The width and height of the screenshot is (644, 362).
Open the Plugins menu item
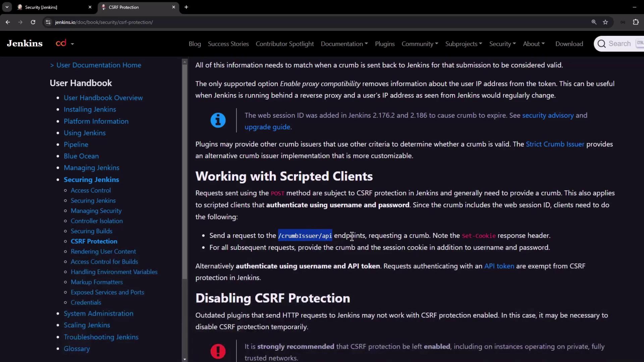[384, 44]
